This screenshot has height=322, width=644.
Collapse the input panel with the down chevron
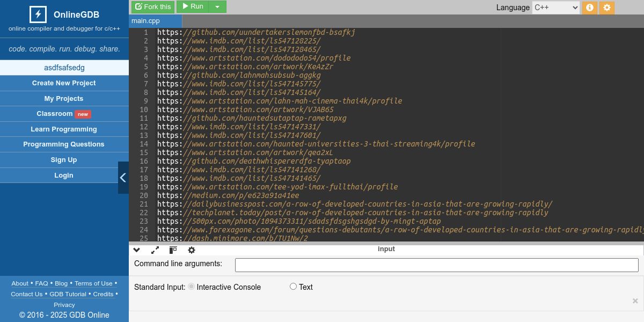coord(137,250)
